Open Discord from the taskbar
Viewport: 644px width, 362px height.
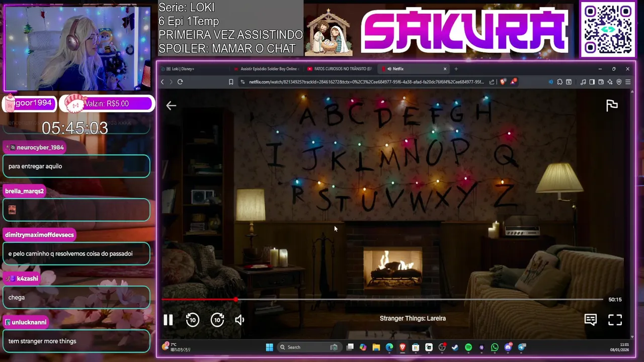(x=508, y=347)
